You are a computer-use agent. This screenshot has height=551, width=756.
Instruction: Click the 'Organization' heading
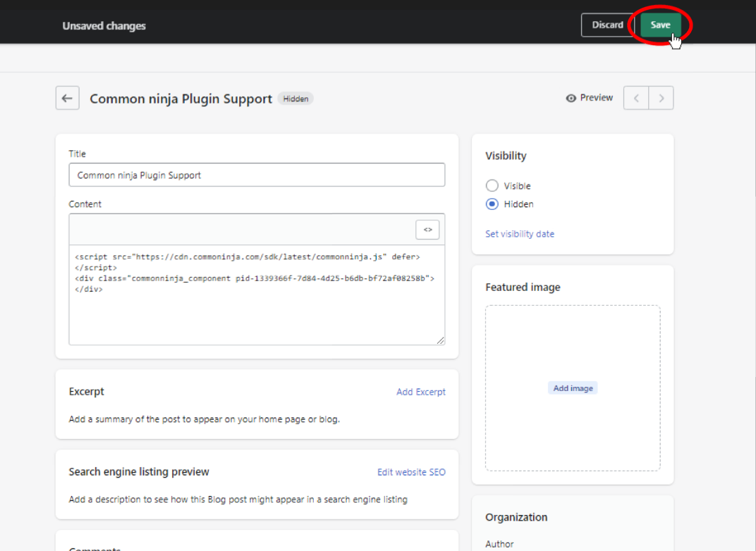click(516, 517)
